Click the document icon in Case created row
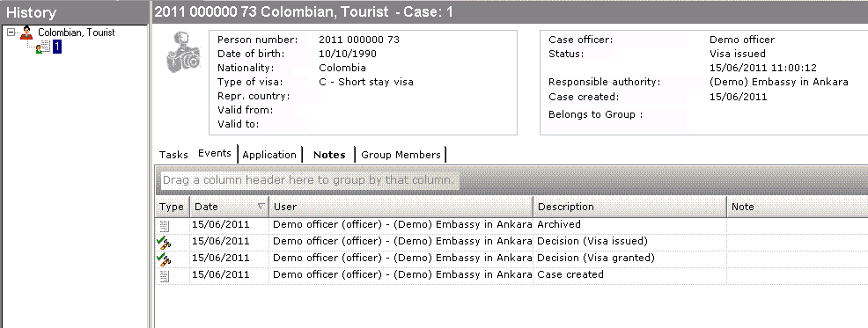The image size is (868, 328). click(x=165, y=275)
